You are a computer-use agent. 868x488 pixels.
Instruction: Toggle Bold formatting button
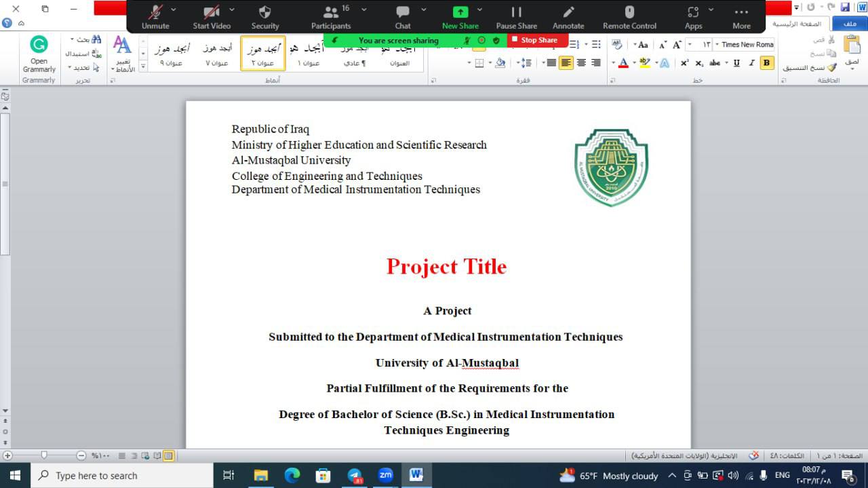pos(767,63)
